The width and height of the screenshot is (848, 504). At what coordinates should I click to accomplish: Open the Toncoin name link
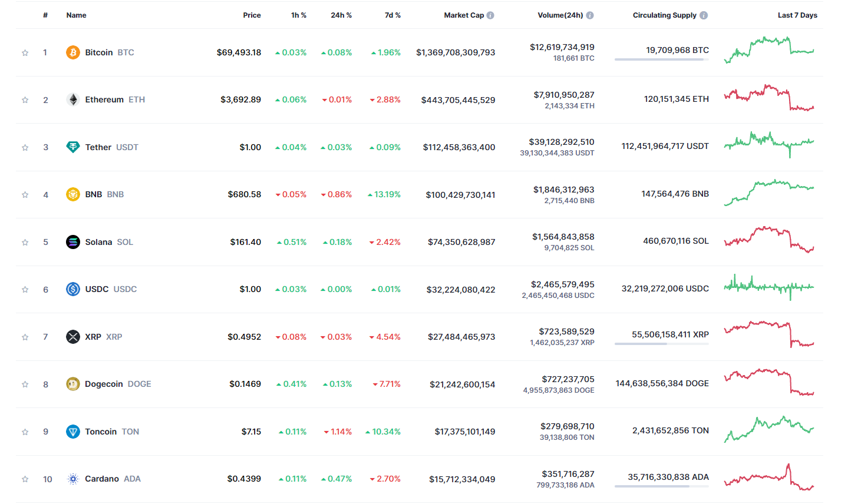point(101,432)
